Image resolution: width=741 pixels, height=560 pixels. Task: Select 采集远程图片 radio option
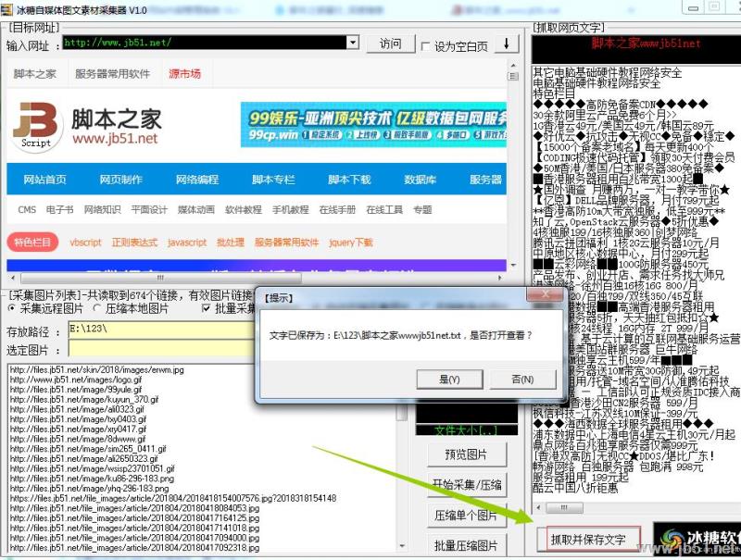12,308
